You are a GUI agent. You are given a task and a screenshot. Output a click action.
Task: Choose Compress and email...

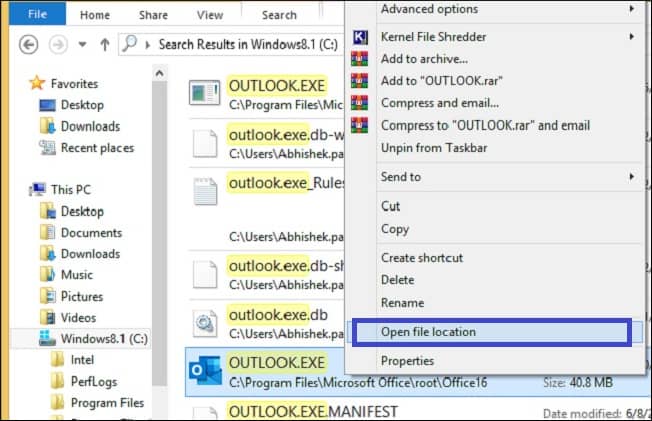click(440, 103)
